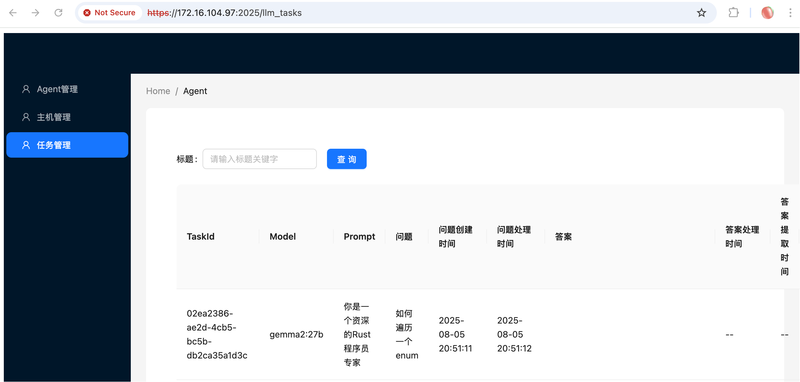Open the 主机管理 sidebar menu item

(67, 117)
